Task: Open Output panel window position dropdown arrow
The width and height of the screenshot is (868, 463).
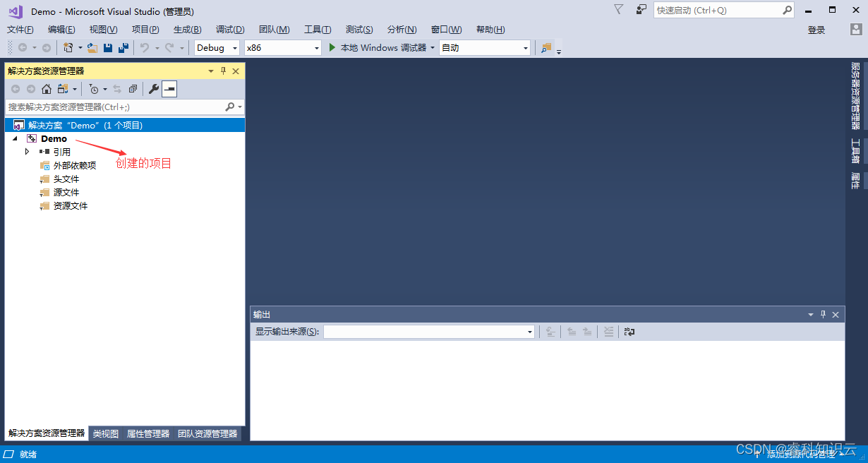Action: [x=811, y=314]
